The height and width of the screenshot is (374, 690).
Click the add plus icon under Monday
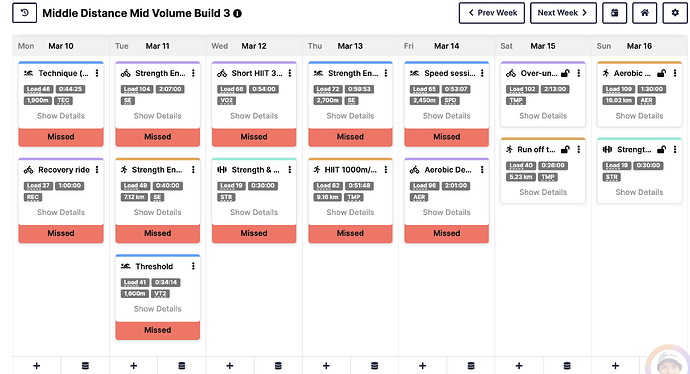click(37, 366)
